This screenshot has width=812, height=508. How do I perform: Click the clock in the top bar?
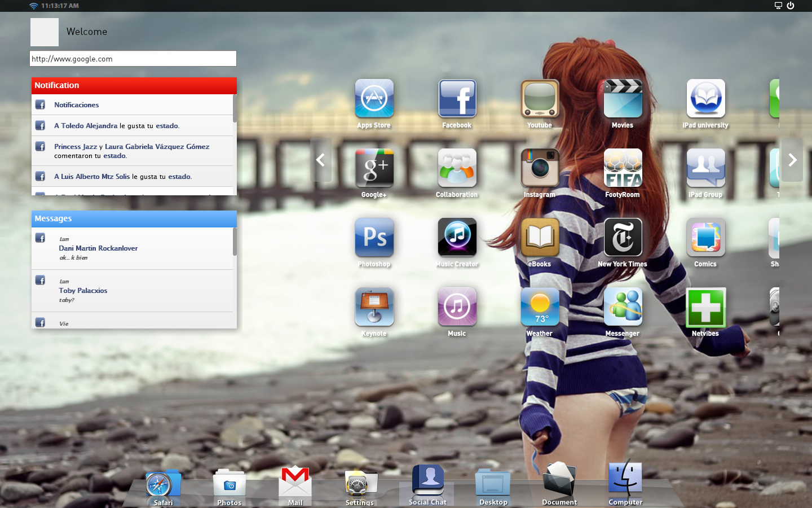point(60,6)
